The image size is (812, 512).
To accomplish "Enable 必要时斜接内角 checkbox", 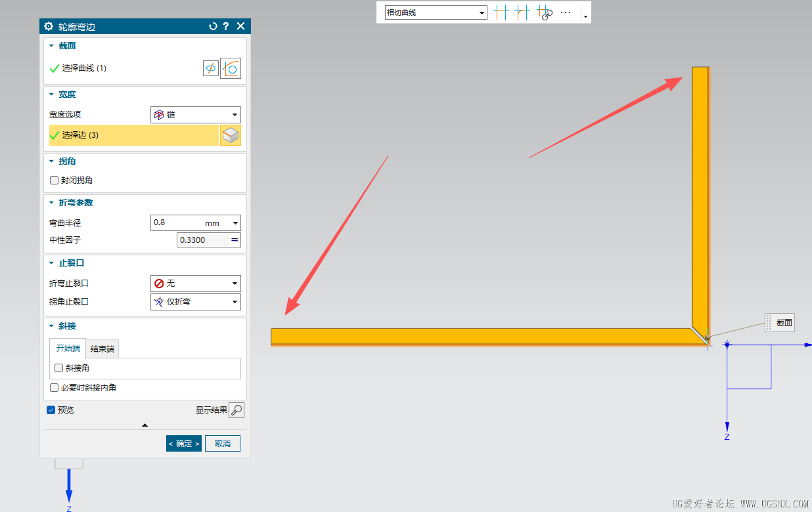I will [x=55, y=388].
